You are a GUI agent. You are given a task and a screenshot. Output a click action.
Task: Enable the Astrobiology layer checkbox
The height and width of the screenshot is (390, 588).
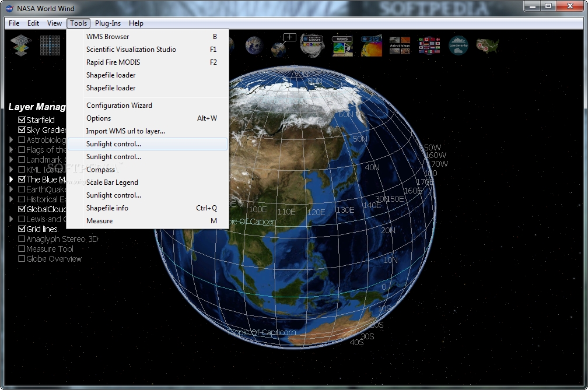tap(22, 140)
